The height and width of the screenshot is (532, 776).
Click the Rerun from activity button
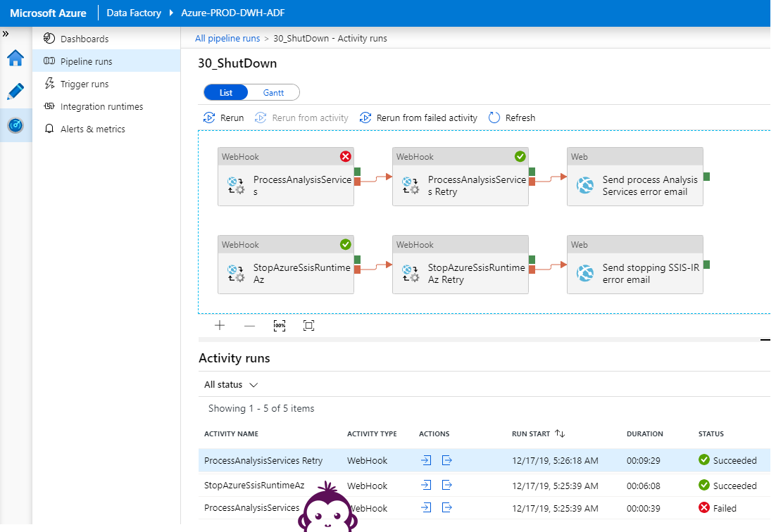pyautogui.click(x=301, y=118)
